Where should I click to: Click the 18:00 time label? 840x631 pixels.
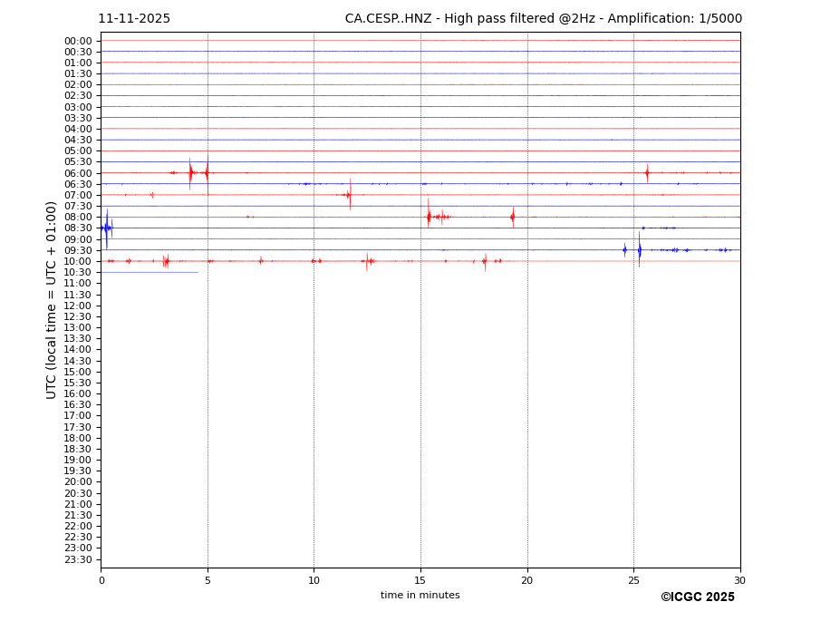pyautogui.click(x=78, y=438)
